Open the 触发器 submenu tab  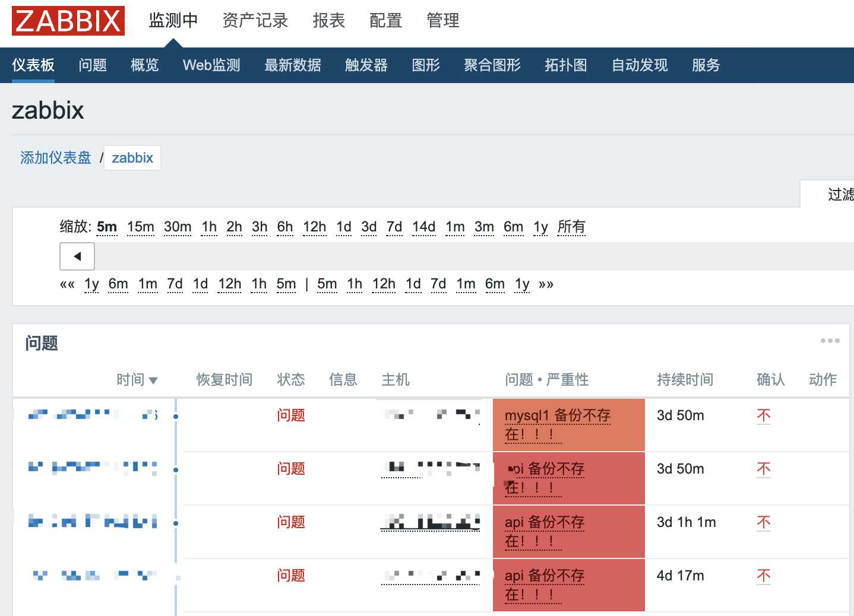point(366,65)
